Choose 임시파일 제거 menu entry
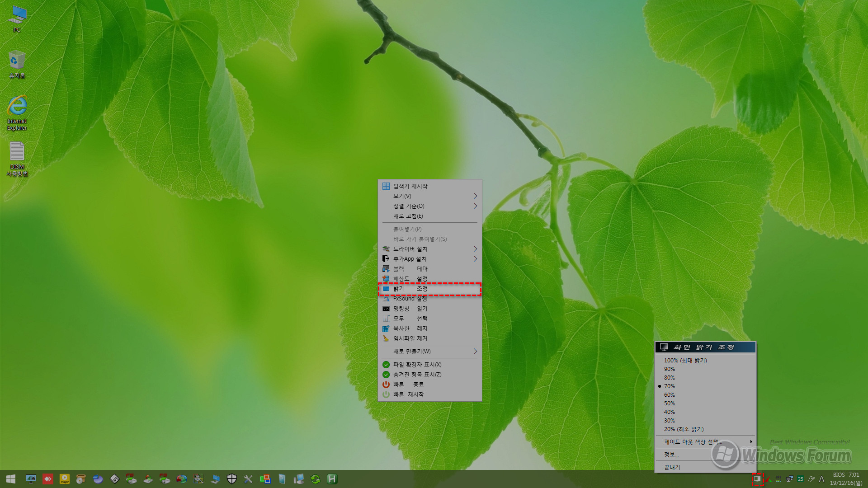Viewport: 868px width, 488px height. click(430, 338)
